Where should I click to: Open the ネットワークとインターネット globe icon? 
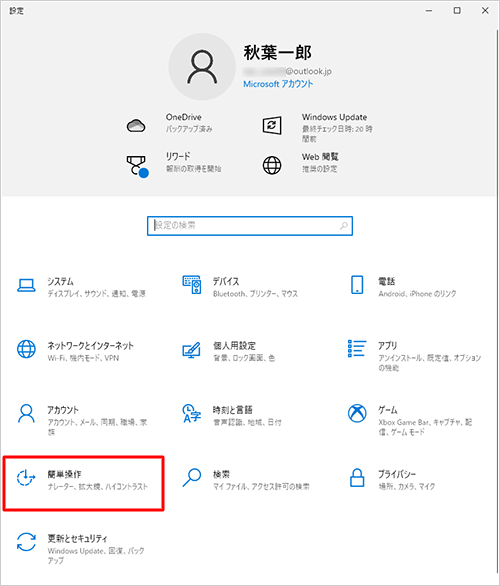[x=26, y=349]
